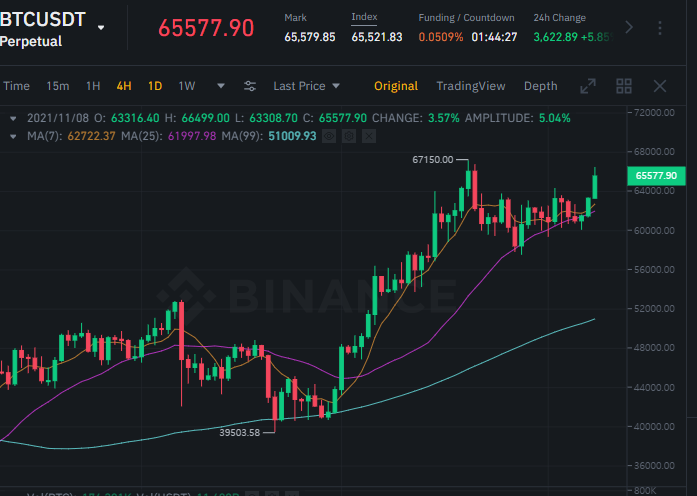Open the multi-chart grid layout
Screen dimensions: 697x496
coord(624,86)
